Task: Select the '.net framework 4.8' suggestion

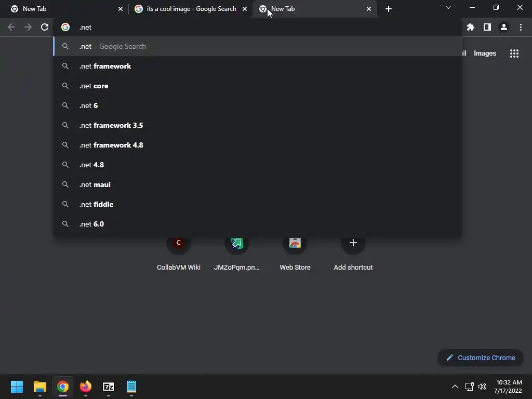Action: pos(258,145)
